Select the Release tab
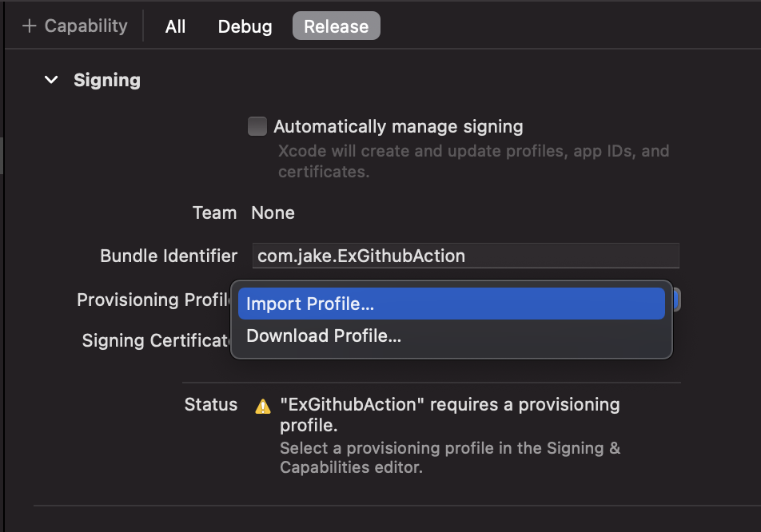Viewport: 761px width, 532px height. click(337, 26)
